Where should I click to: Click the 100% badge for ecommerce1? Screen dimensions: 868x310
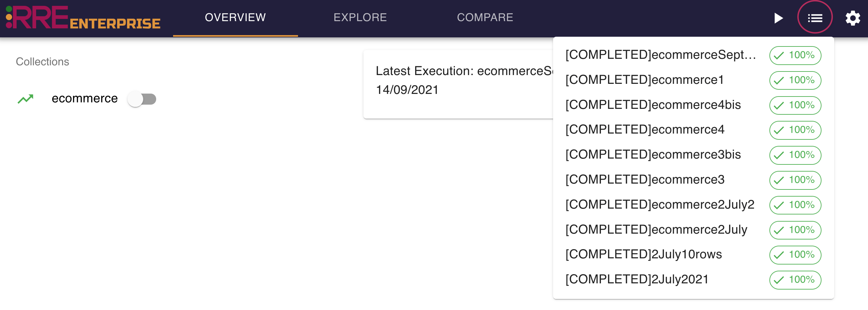tap(795, 80)
